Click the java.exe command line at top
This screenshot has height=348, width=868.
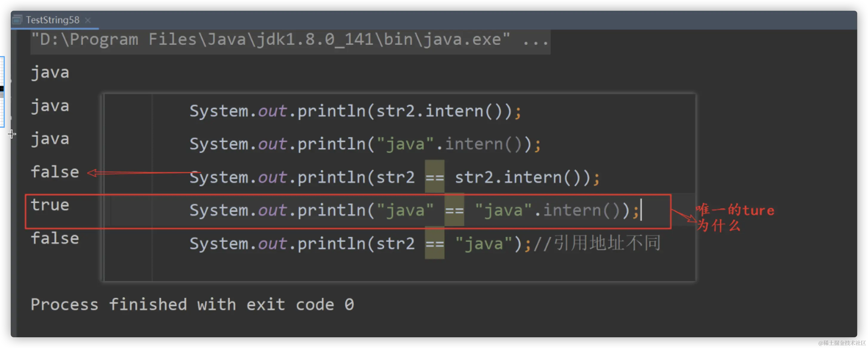pyautogui.click(x=290, y=40)
